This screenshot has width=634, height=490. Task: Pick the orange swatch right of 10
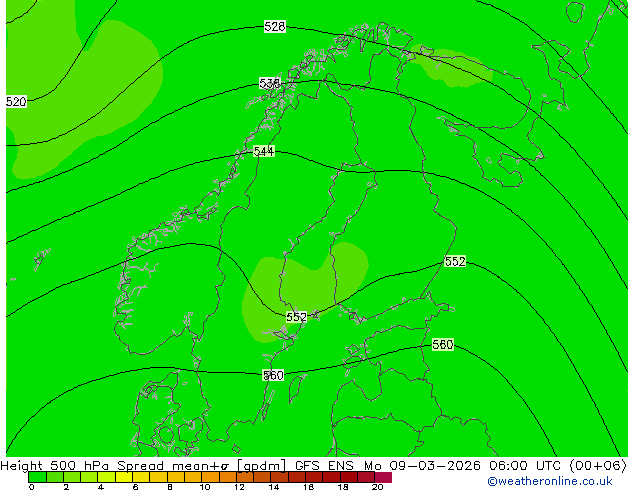click(x=211, y=477)
